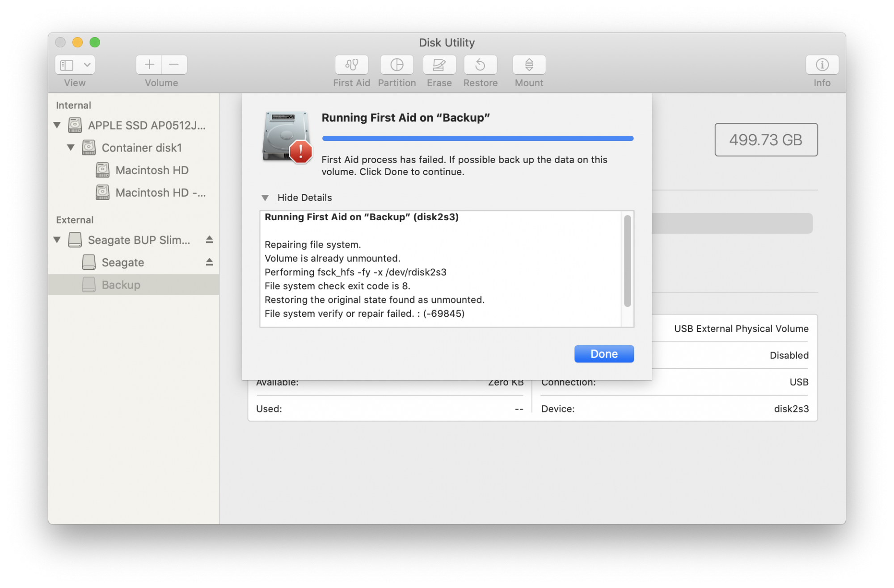Image resolution: width=894 pixels, height=588 pixels.
Task: Click the 'disk2s3' device value
Action: click(791, 409)
